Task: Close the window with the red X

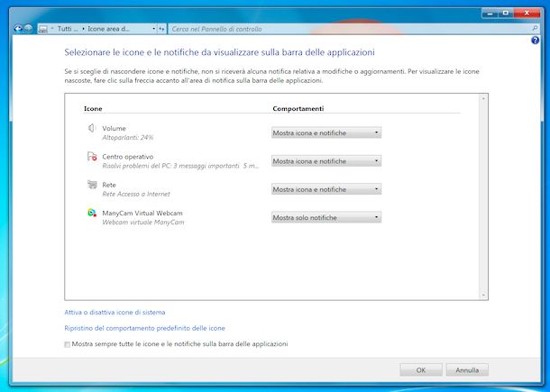Action: (x=527, y=13)
